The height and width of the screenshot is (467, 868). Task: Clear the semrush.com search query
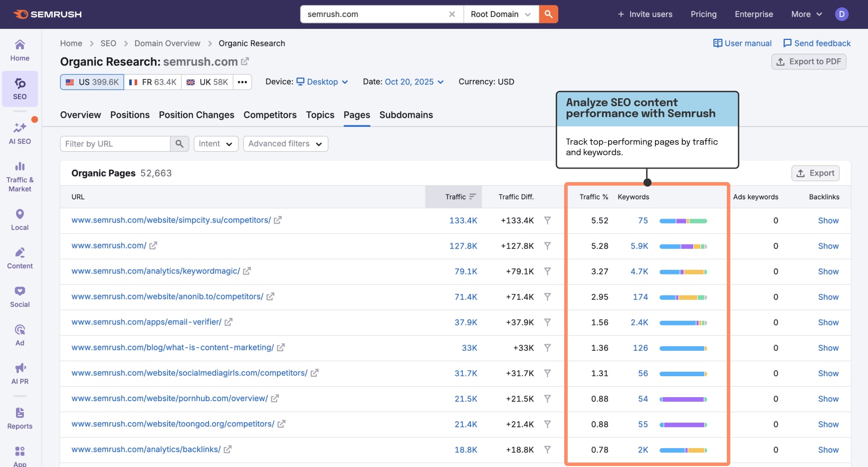(452, 14)
